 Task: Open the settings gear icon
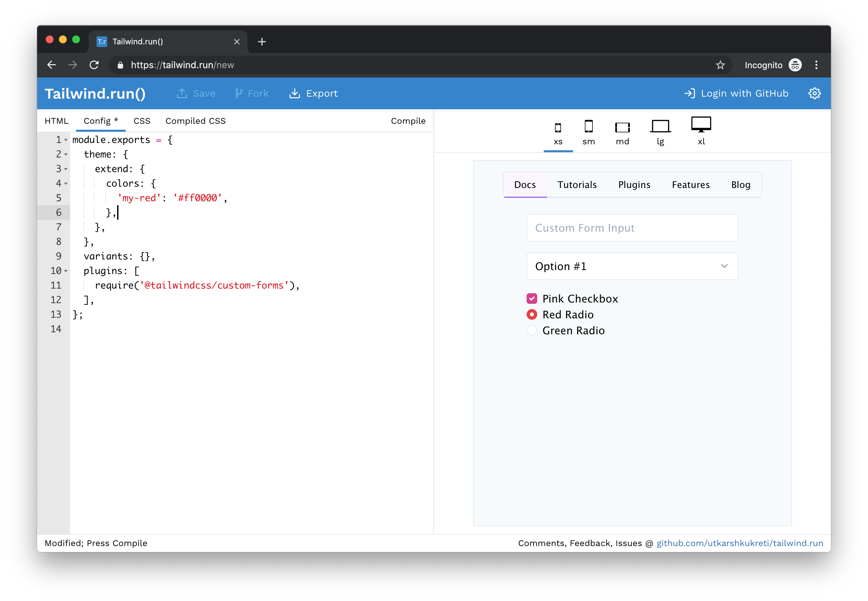814,93
